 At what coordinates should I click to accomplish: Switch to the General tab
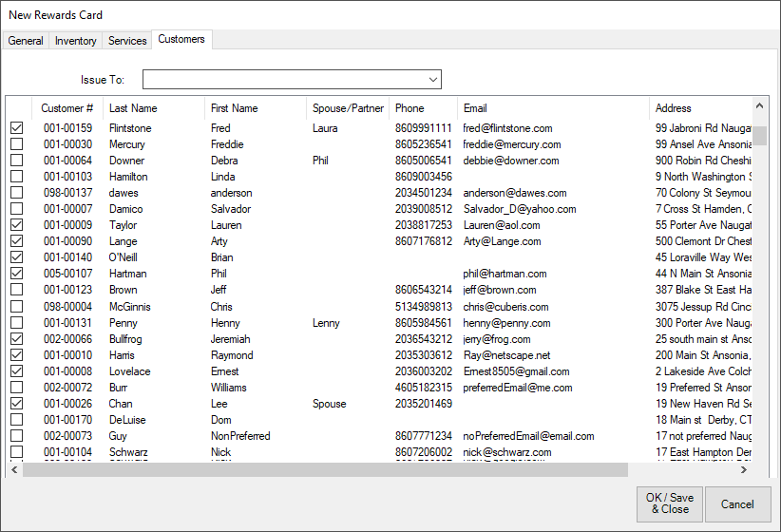[x=26, y=41]
